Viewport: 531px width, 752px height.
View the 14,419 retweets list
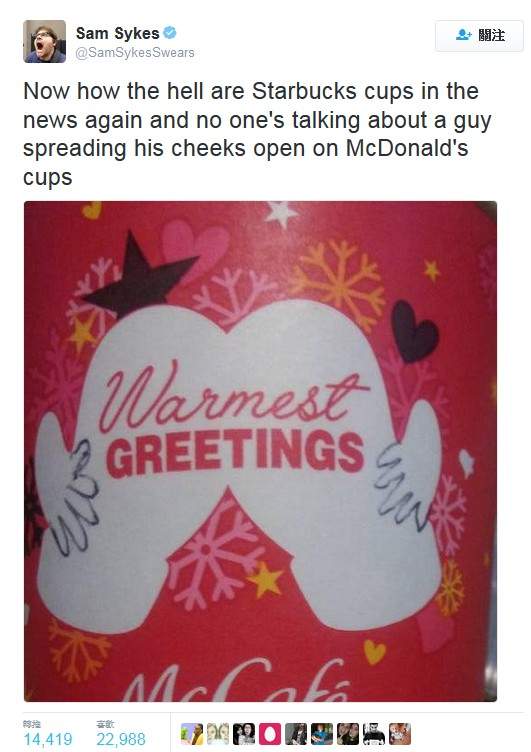click(48, 739)
